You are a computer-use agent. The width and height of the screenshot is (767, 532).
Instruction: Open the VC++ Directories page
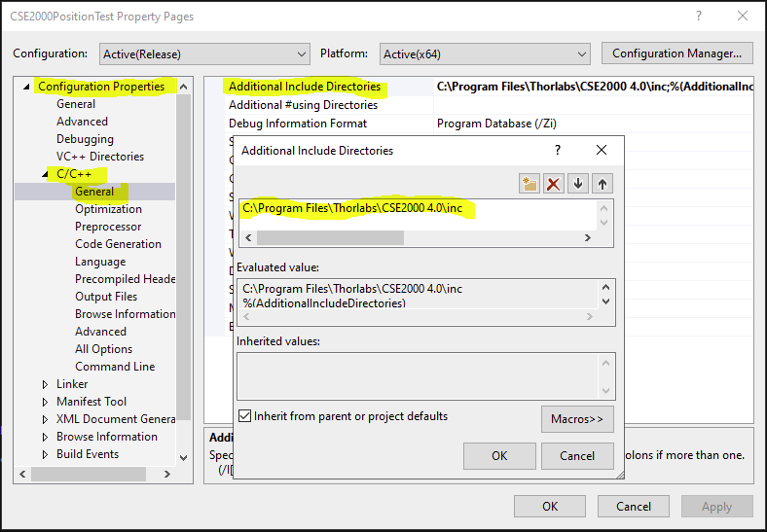pos(99,157)
